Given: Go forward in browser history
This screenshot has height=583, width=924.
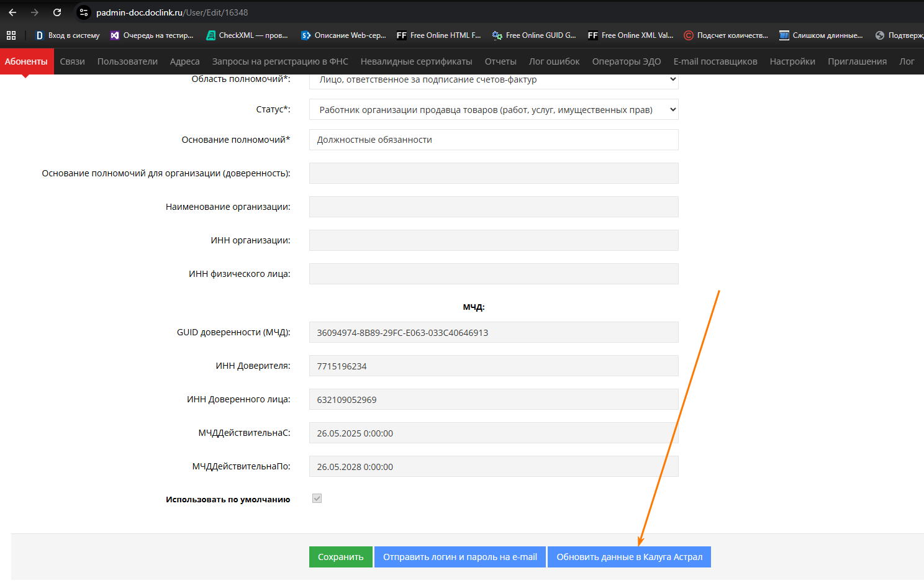Looking at the screenshot, I should (35, 12).
